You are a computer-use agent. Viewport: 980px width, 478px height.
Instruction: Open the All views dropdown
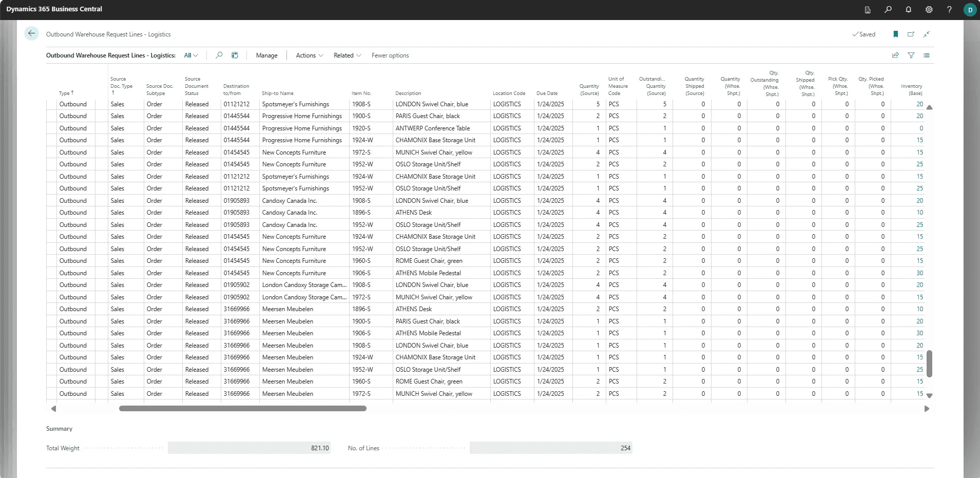point(191,55)
